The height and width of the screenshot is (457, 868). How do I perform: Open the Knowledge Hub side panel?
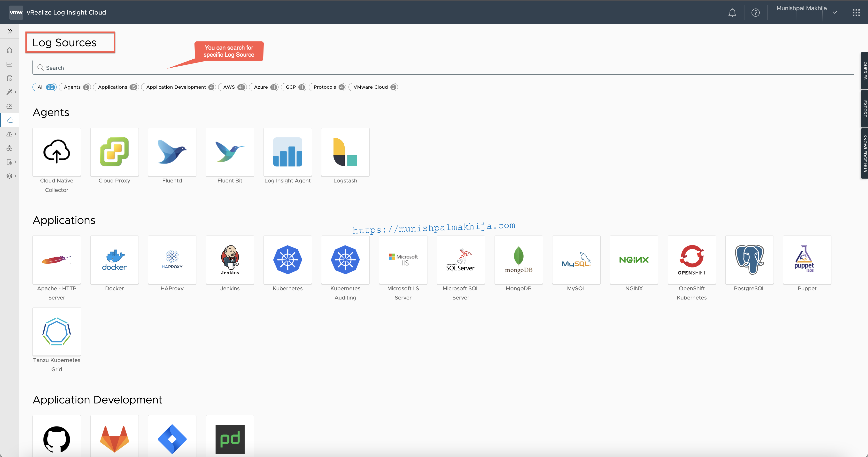864,153
